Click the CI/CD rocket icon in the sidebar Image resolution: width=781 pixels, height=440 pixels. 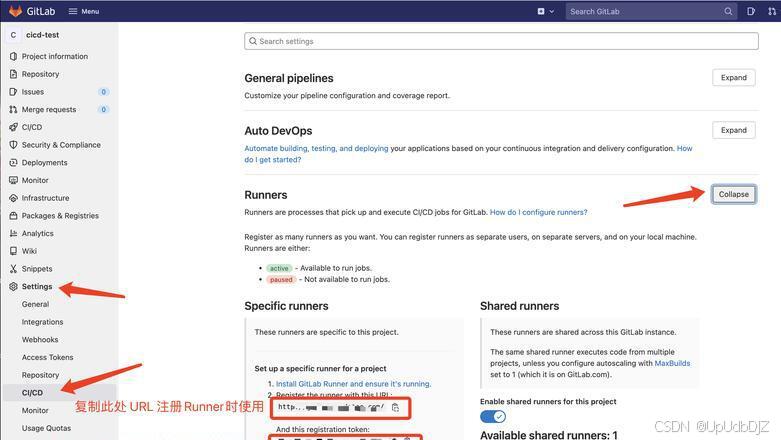point(13,127)
